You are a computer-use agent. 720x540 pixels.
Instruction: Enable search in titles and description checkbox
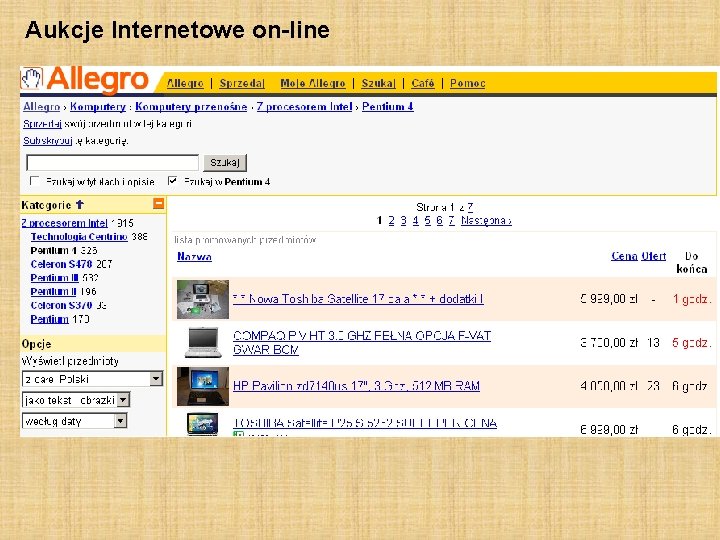[34, 181]
